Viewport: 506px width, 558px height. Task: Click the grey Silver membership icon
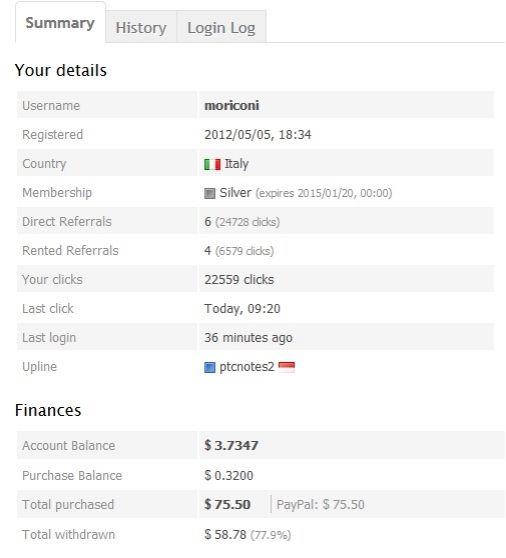(x=210, y=193)
